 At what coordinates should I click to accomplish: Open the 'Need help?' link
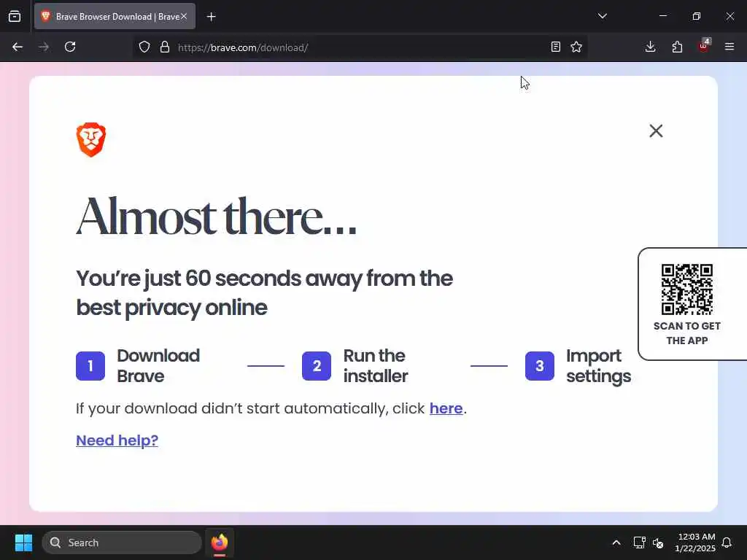click(x=117, y=440)
